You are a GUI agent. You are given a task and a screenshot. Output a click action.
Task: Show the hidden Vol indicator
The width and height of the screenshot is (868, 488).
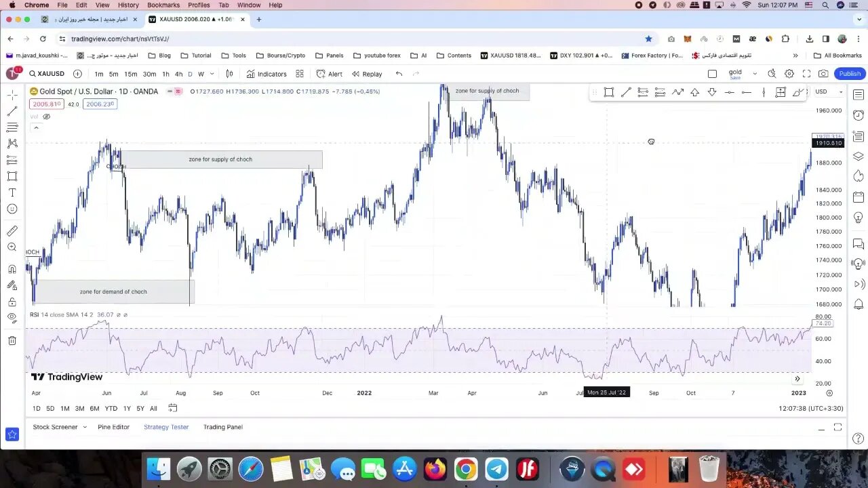point(46,117)
